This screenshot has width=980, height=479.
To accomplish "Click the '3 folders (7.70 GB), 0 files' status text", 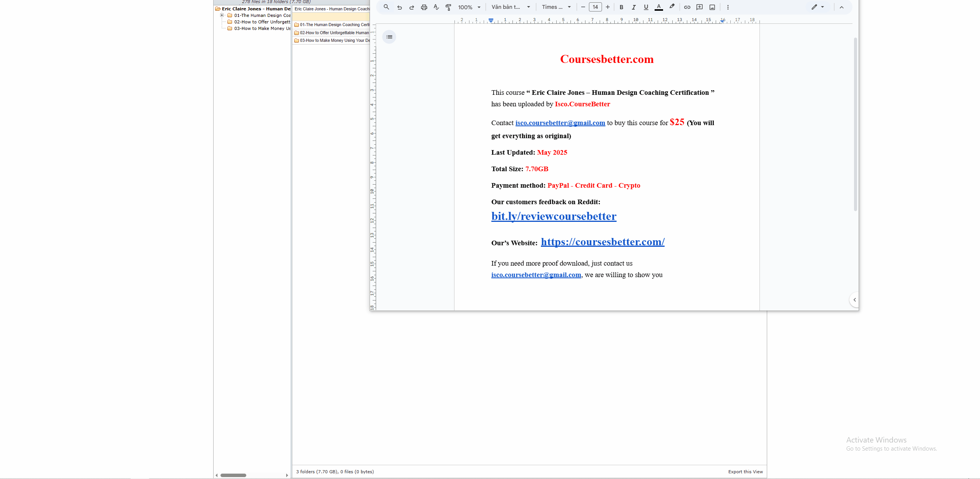I will coord(335,472).
